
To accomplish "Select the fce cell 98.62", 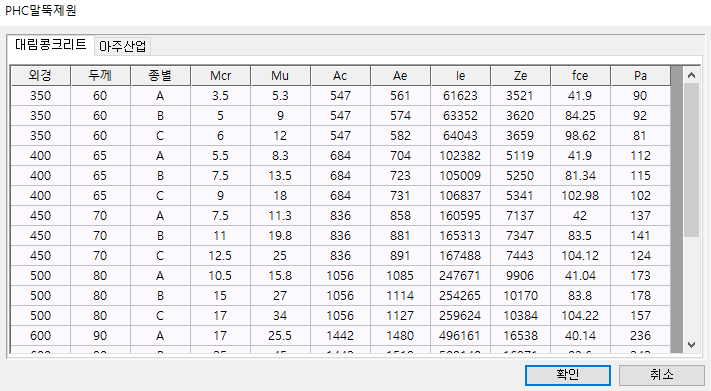I will pos(581,136).
